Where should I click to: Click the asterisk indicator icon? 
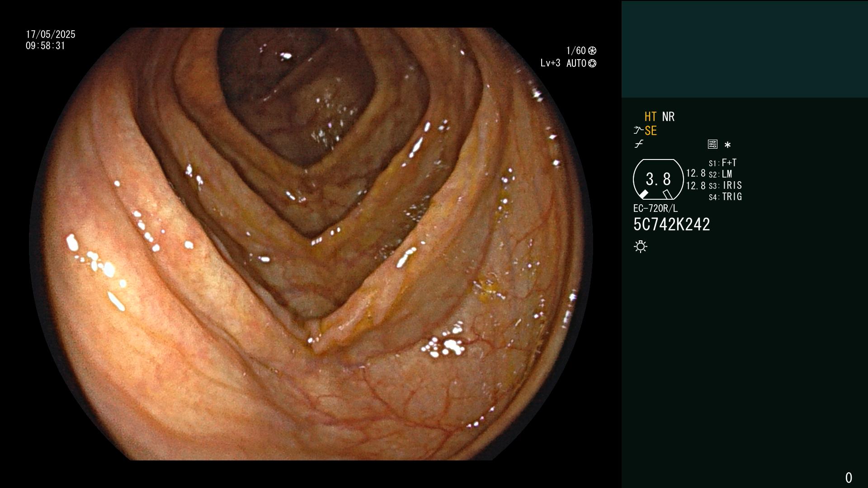point(727,145)
